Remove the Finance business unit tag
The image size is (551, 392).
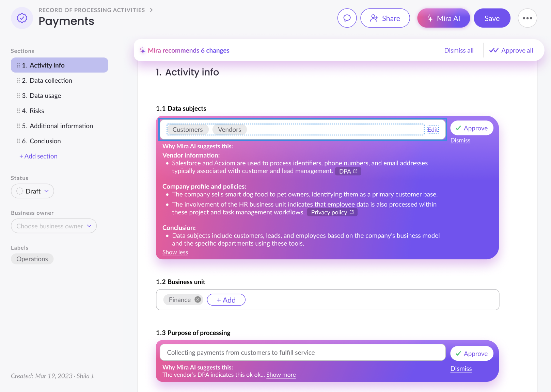pos(198,299)
